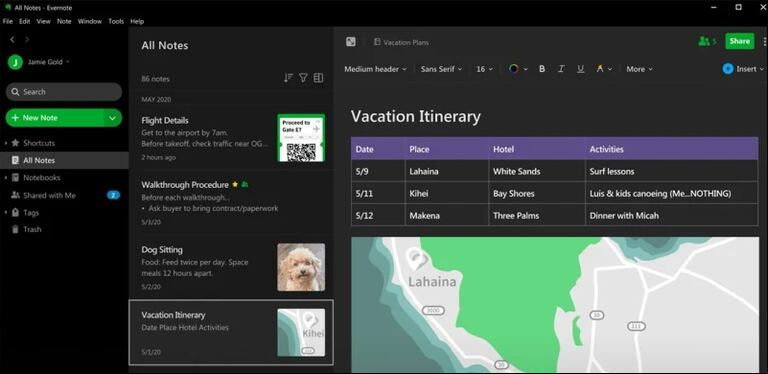The height and width of the screenshot is (374, 768).
Task: Click the Shared with Me icon
Action: tap(15, 195)
